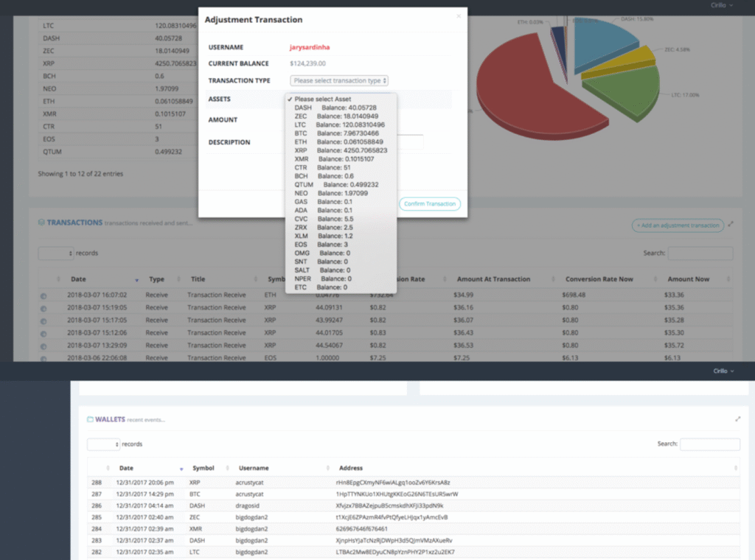This screenshot has height=560, width=755.
Task: Click the detail icon for first ETH transaction
Action: pos(44,295)
